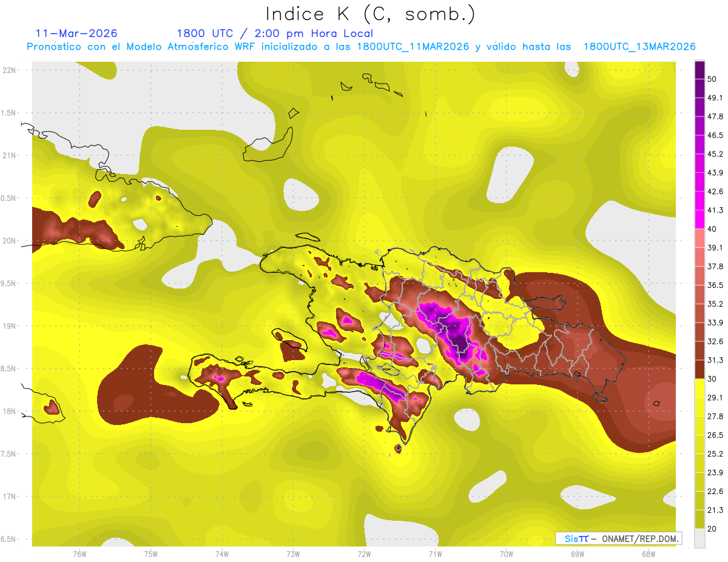Click the colorbar value "42.6"
Screen dimensions: 728x562
click(715, 192)
